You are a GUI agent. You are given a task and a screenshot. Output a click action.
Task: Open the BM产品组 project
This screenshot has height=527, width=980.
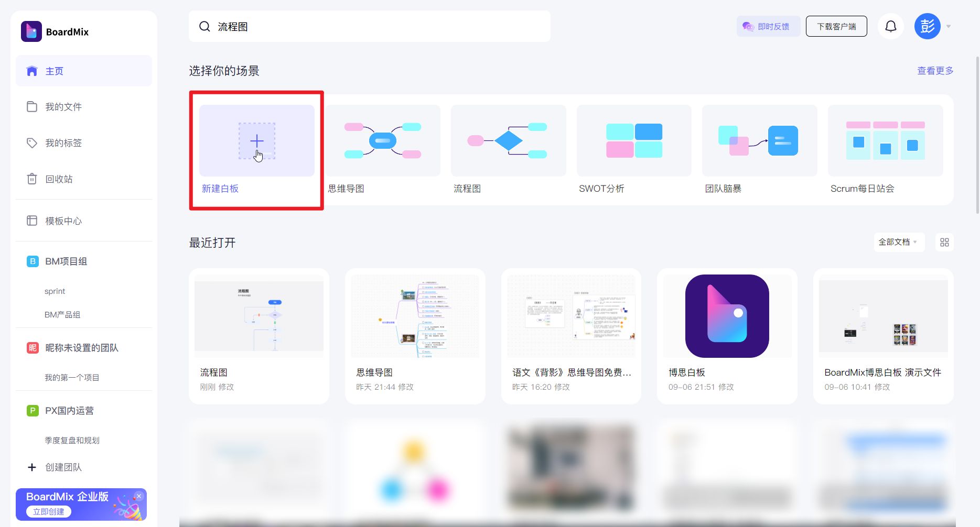62,314
